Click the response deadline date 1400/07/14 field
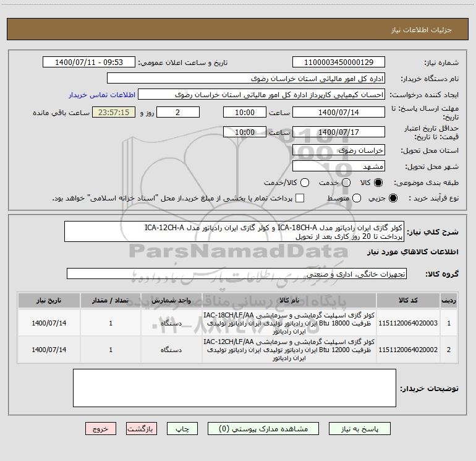Screen dimensions: 476x461 pyautogui.click(x=339, y=112)
